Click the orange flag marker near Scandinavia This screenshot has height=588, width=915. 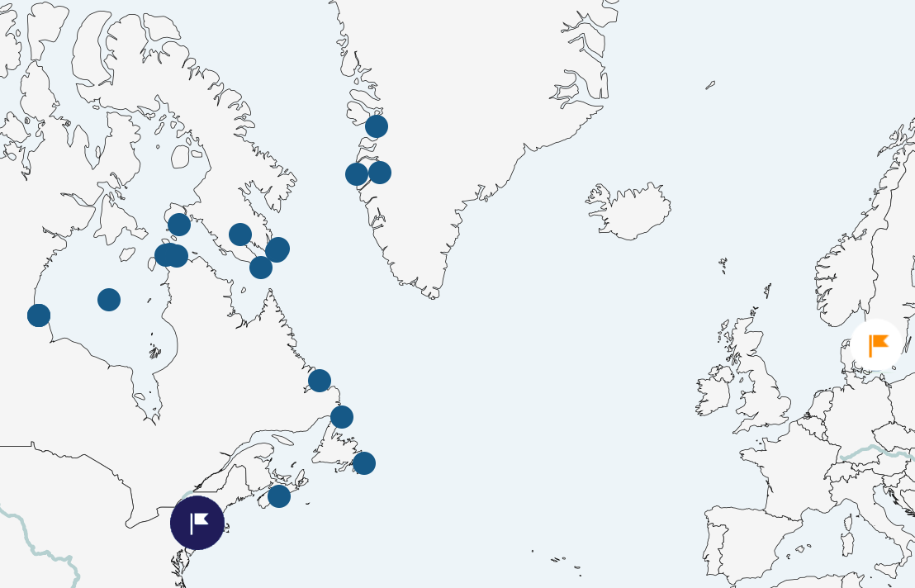(x=876, y=344)
